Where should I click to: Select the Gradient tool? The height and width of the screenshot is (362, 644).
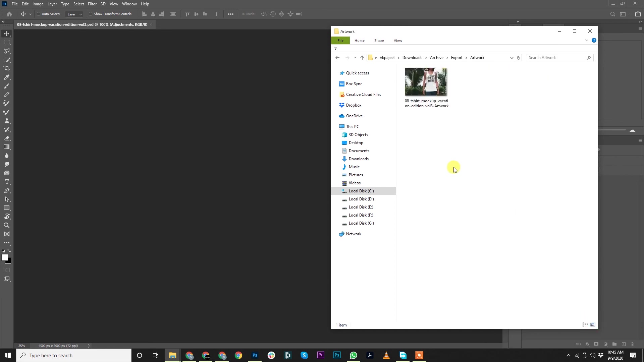(7, 146)
